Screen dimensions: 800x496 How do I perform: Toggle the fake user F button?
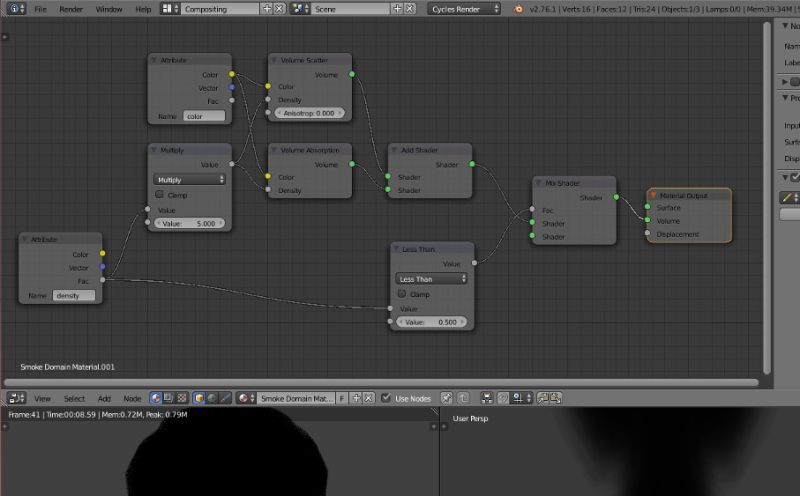tap(342, 398)
